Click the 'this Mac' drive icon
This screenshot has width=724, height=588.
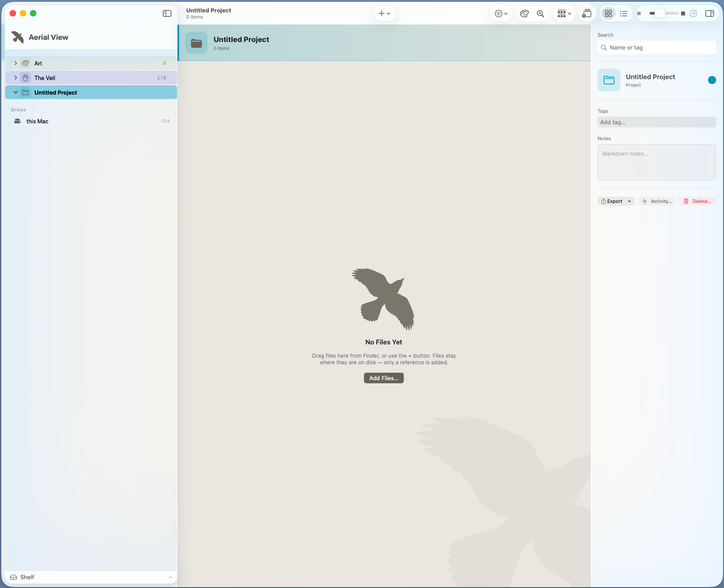[x=17, y=121]
